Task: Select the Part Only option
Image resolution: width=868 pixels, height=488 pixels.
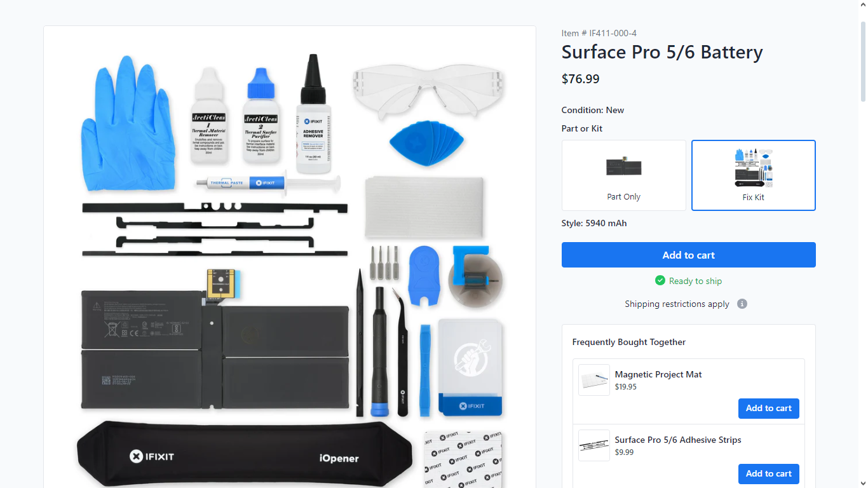Action: pos(623,175)
